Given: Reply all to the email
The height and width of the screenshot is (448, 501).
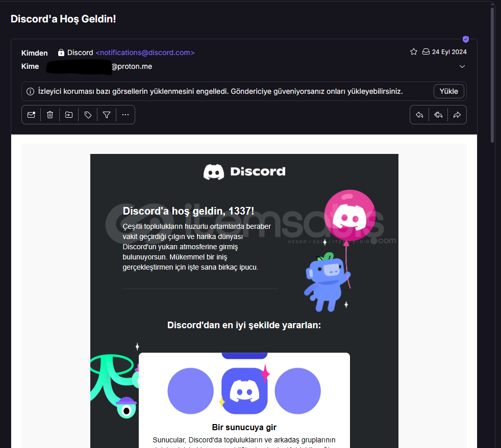Looking at the screenshot, I should tap(438, 115).
